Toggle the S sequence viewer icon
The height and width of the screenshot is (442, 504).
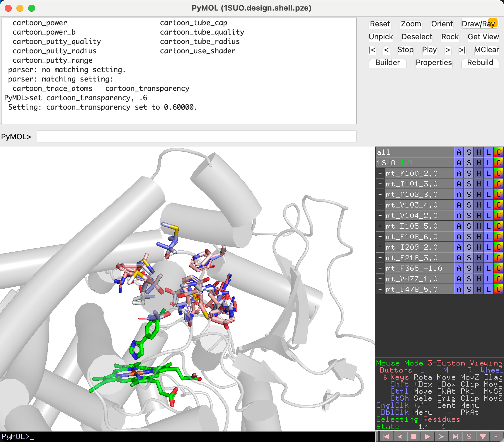coord(469,436)
